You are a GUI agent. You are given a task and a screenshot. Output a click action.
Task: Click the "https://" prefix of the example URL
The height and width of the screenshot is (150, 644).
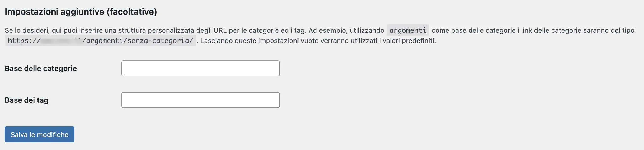24,41
